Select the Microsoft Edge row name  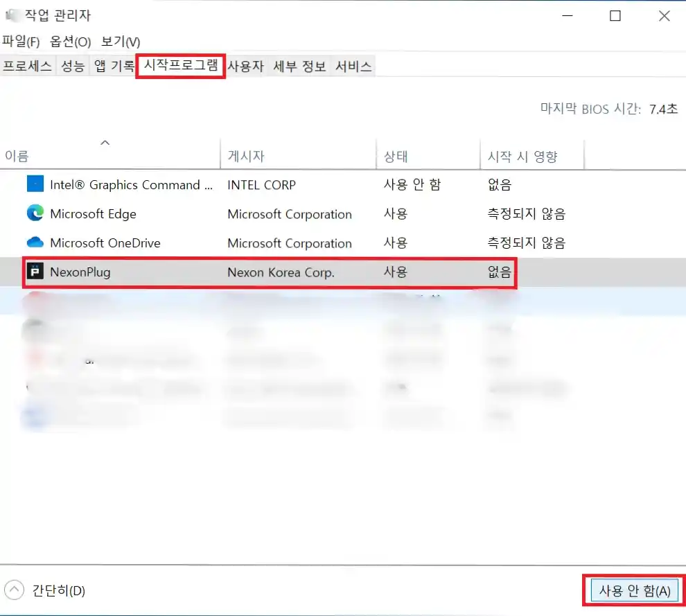pyautogui.click(x=93, y=214)
